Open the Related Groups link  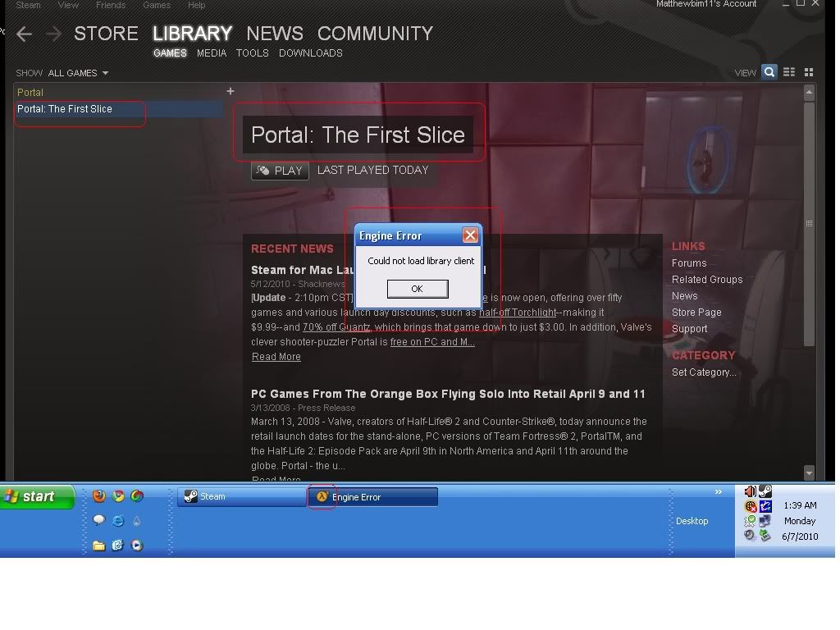pyautogui.click(x=707, y=280)
